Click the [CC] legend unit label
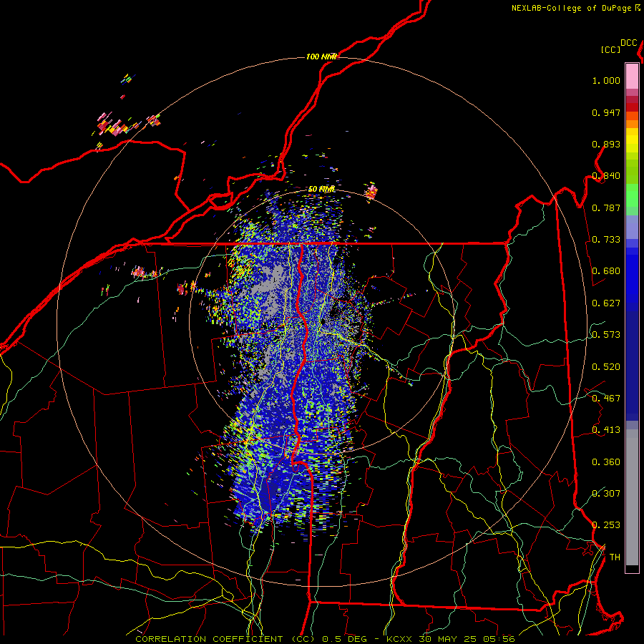Viewport: 644px width, 644px height. tap(610, 49)
